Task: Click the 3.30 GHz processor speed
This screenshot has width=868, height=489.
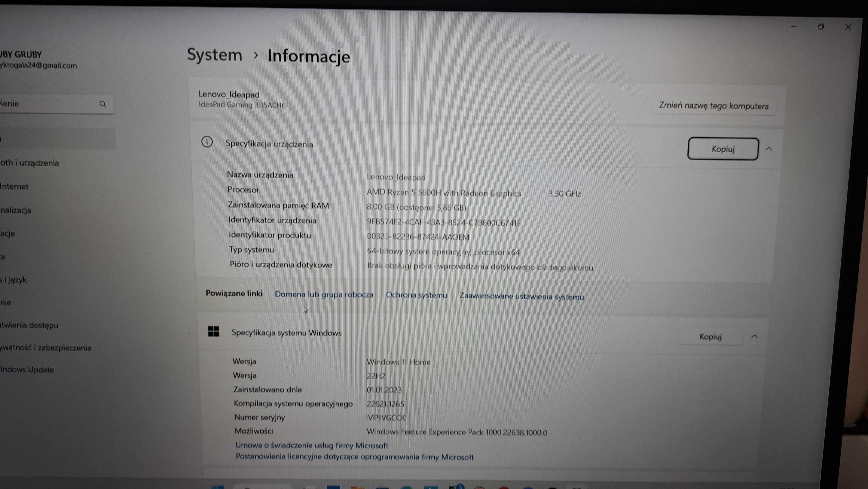Action: click(564, 194)
